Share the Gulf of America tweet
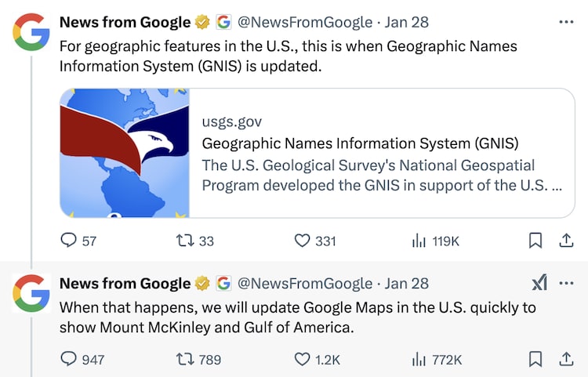 click(564, 360)
